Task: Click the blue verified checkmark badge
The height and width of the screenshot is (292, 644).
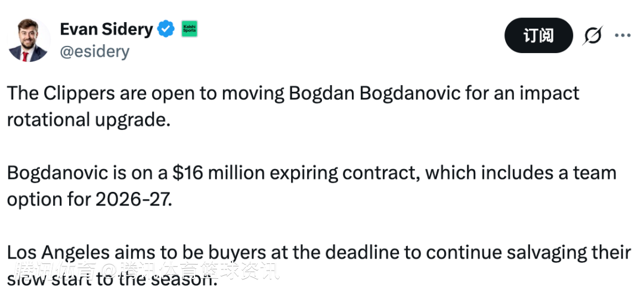Action: tap(166, 29)
